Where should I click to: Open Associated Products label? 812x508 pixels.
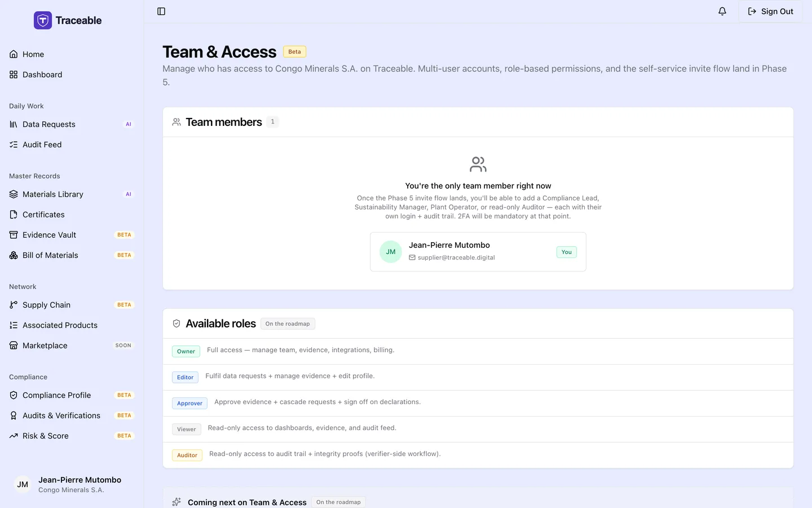[60, 325]
